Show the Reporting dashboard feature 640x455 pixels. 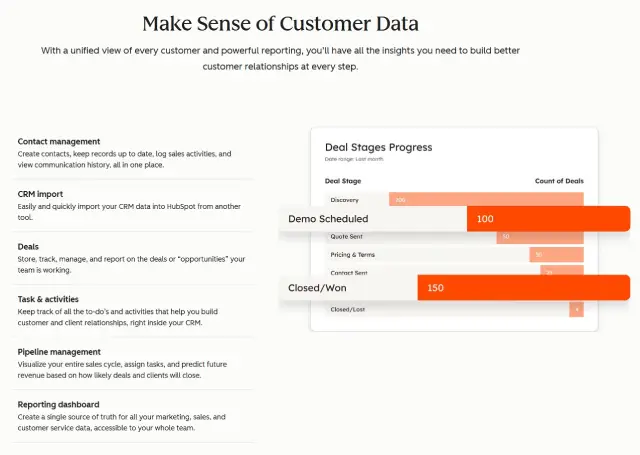pyautogui.click(x=59, y=404)
